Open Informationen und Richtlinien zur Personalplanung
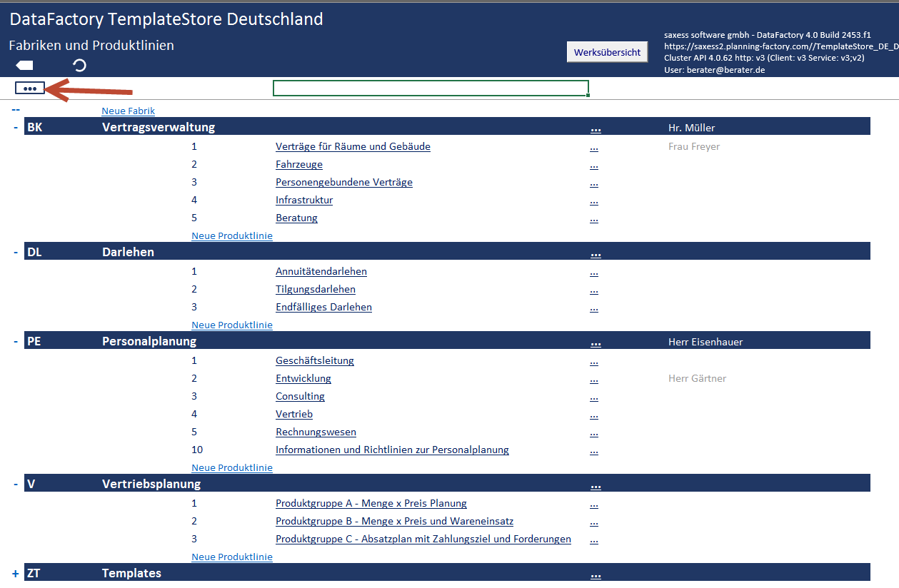This screenshot has width=899, height=588. (x=392, y=450)
